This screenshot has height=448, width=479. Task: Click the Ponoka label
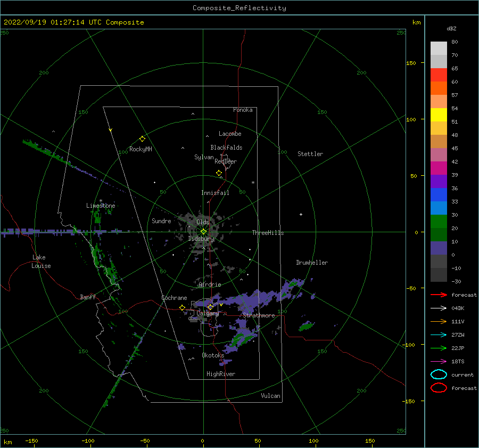coord(243,110)
